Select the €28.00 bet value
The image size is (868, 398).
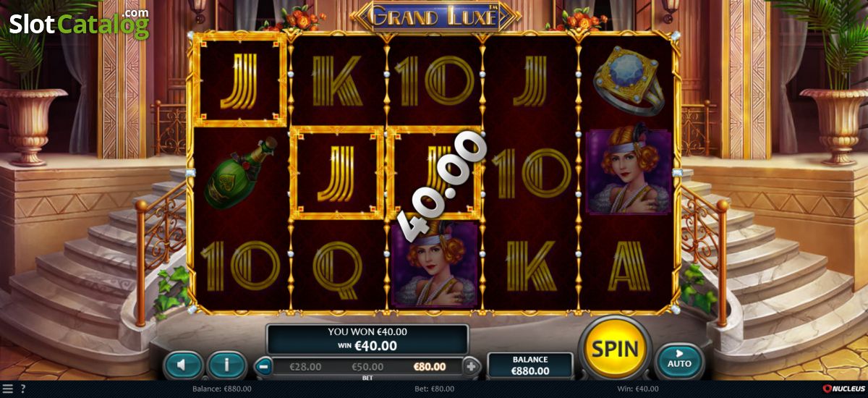(305, 367)
